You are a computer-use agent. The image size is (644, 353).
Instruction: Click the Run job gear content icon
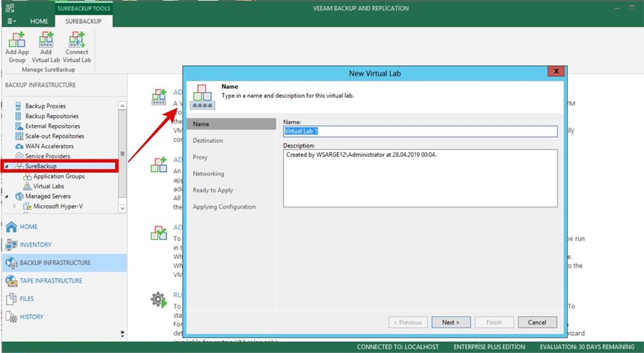point(159,300)
